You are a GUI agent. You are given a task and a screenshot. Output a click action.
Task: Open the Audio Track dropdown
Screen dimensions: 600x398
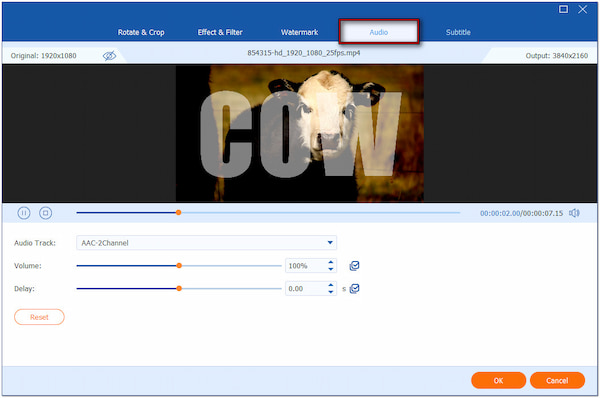point(207,243)
